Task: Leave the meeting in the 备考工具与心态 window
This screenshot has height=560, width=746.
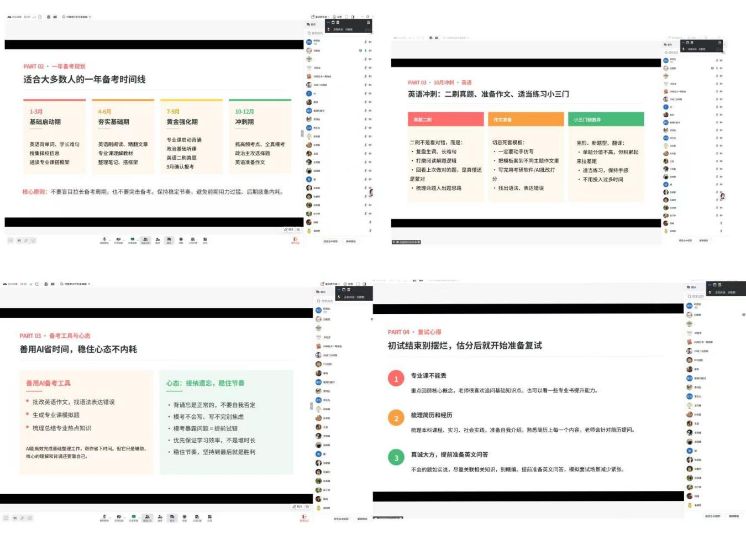Action: [x=304, y=519]
